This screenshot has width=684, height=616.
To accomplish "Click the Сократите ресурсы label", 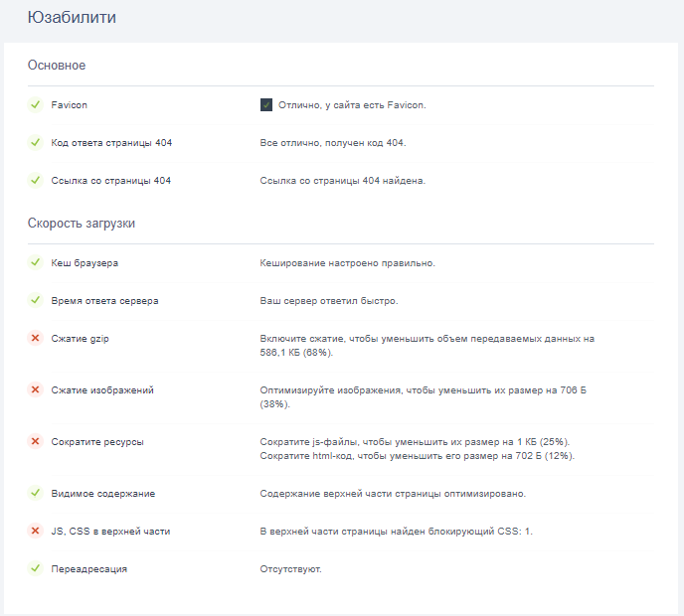I will (97, 442).
